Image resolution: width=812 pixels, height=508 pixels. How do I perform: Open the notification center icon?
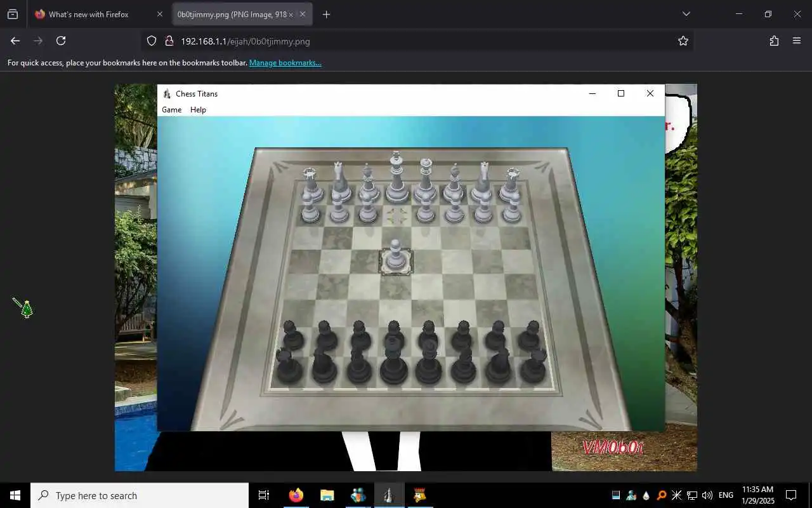pyautogui.click(x=791, y=495)
